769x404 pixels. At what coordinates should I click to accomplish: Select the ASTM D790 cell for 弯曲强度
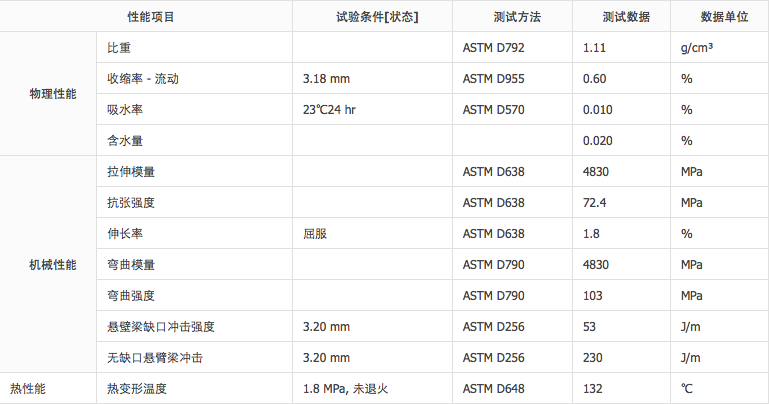(493, 296)
